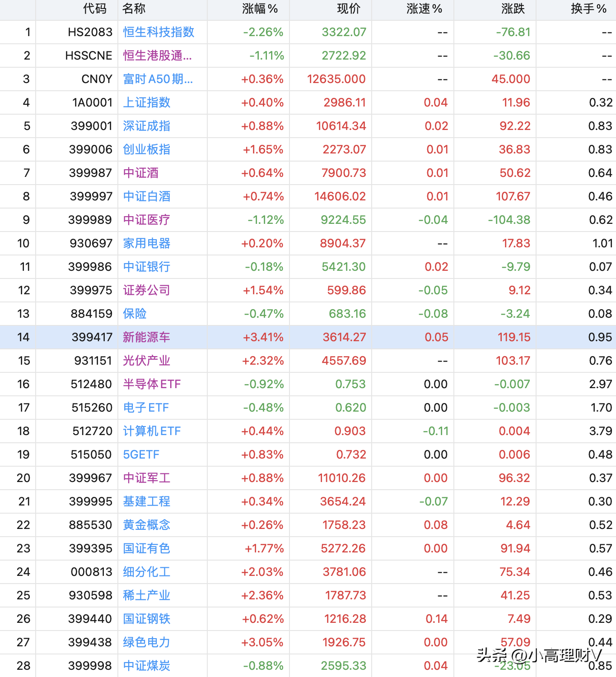Open 恒生科技指数 index link
616x677 pixels.
(159, 32)
